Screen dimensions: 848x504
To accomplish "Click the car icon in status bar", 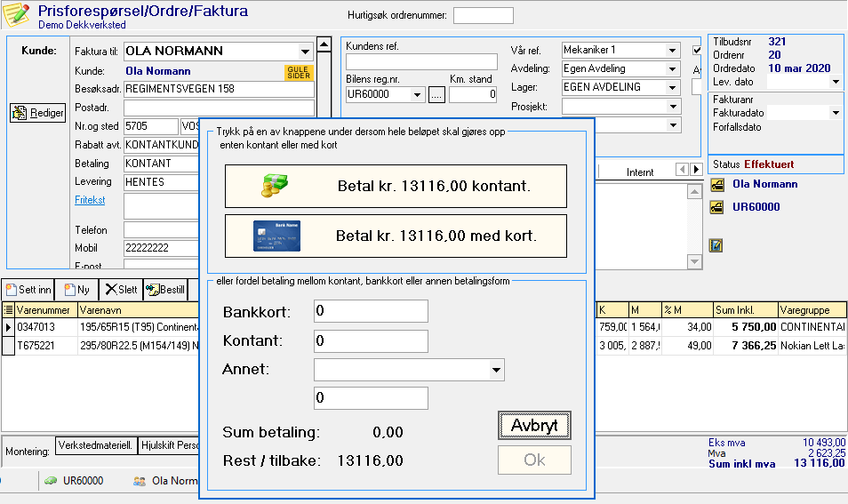I will [51, 481].
